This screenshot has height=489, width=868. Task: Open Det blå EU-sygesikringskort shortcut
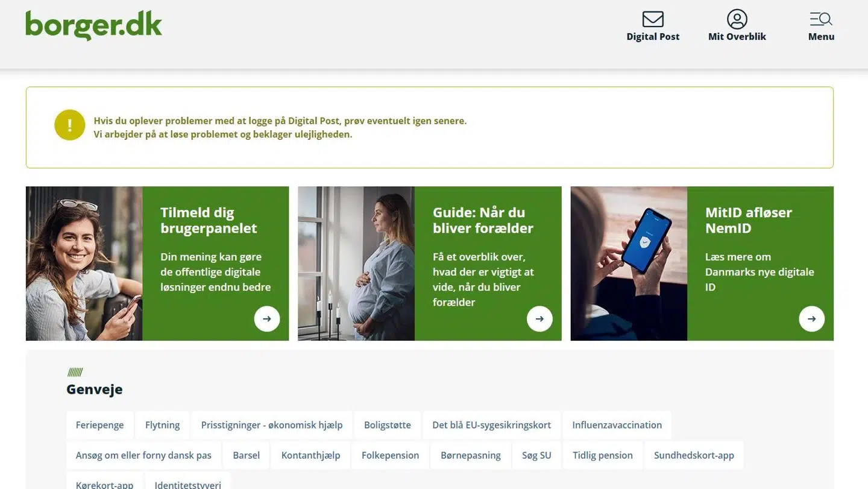pyautogui.click(x=491, y=425)
